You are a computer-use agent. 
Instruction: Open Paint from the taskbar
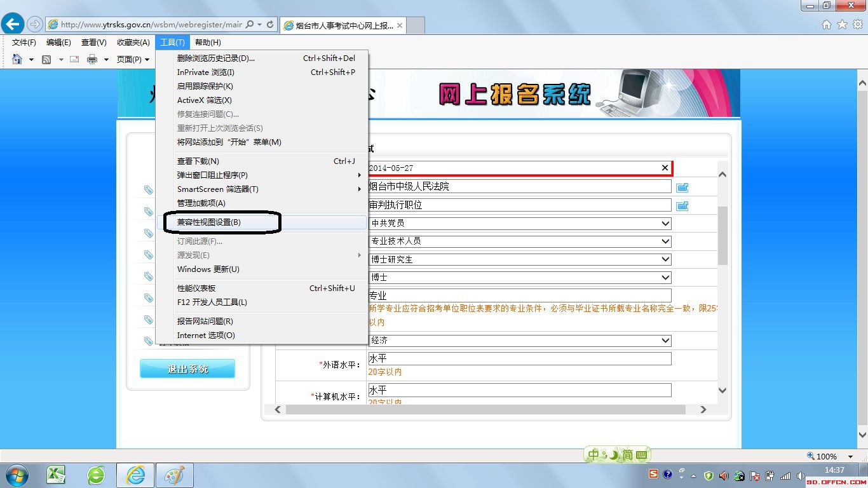(x=174, y=475)
